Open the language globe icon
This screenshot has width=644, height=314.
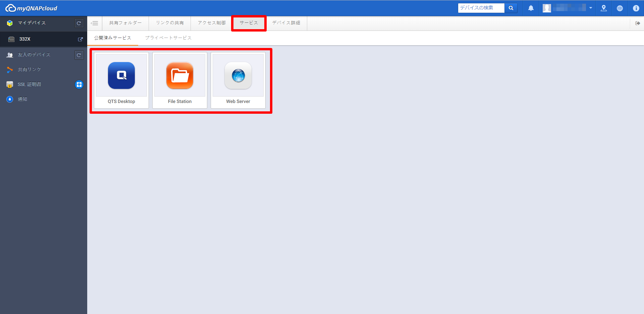coord(620,8)
